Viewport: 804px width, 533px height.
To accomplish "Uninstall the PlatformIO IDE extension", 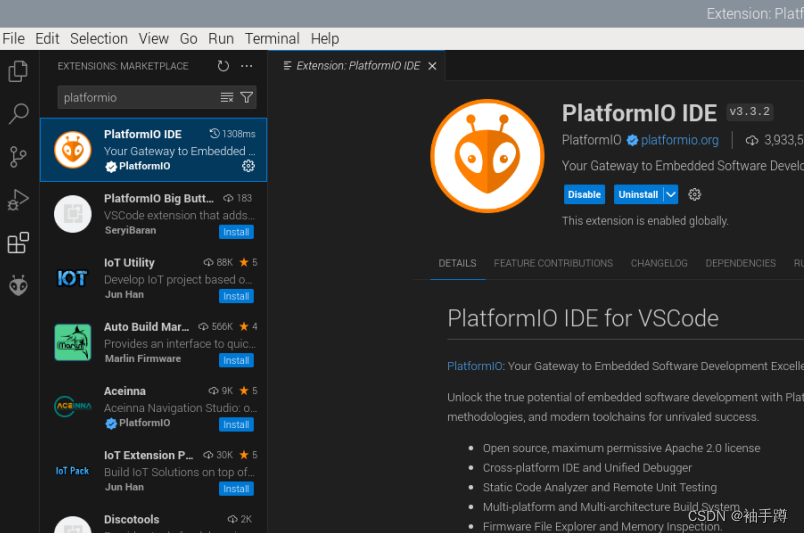I will (638, 194).
